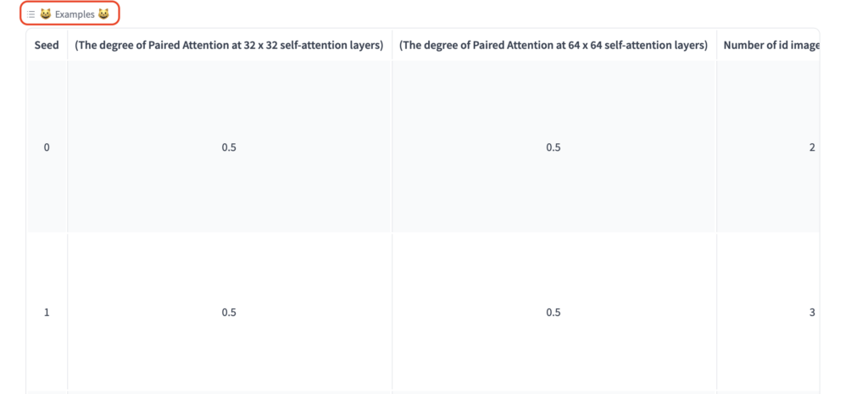Image resolution: width=868 pixels, height=394 pixels.
Task: Click the cat emoji before Examples
Action: point(45,14)
